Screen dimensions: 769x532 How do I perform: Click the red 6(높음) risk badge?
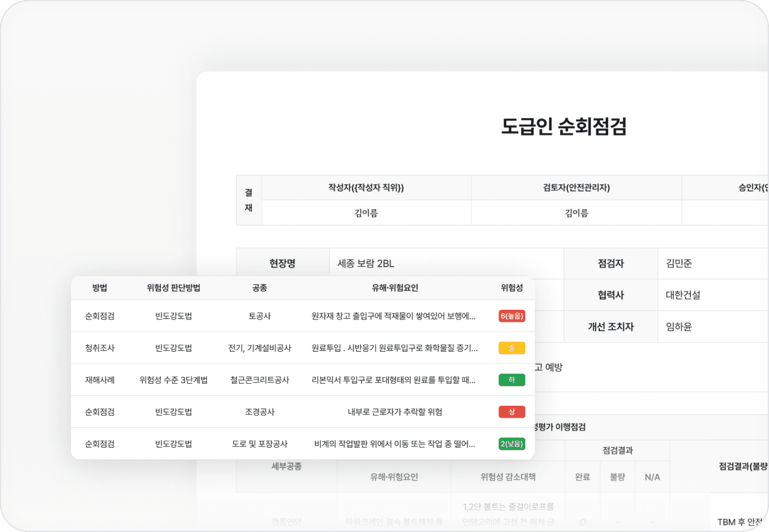coord(511,316)
